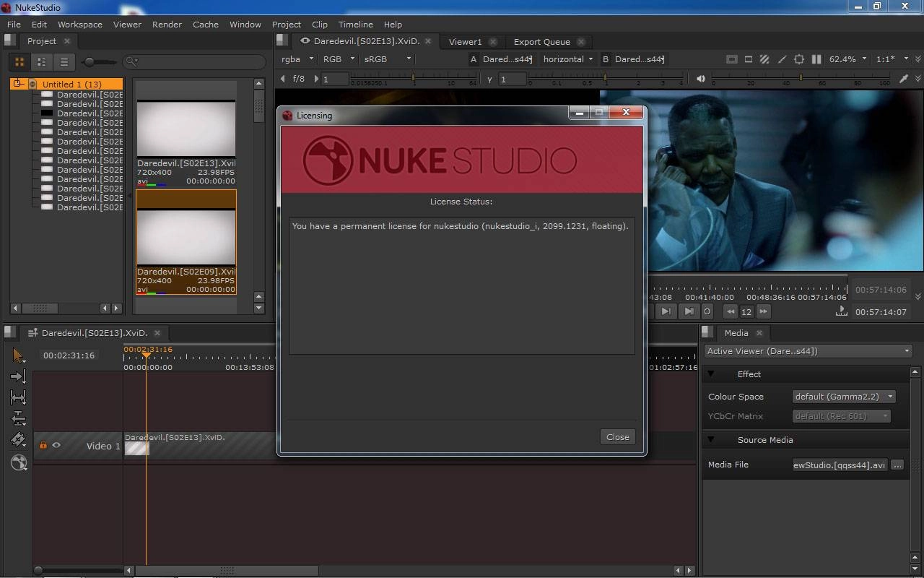Screen dimensions: 924x578
Task: Switch project bin to plain list view
Action: (64, 62)
